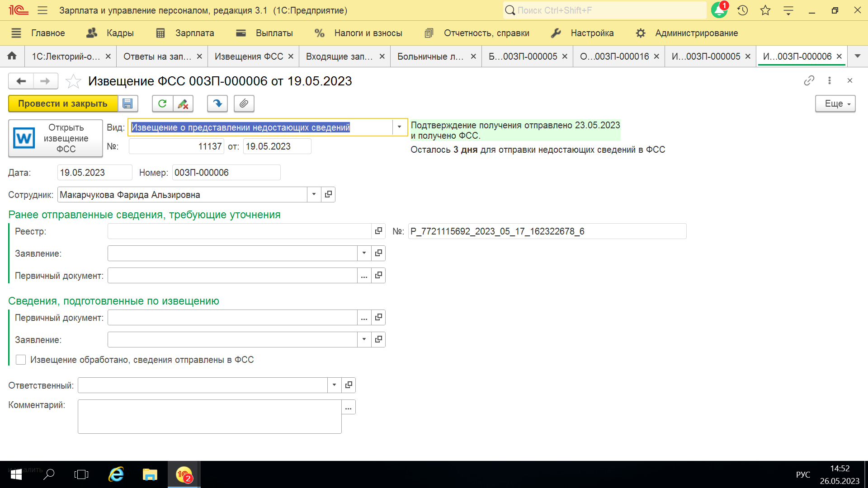
Task: Open the Кадры menu section
Action: [x=110, y=33]
